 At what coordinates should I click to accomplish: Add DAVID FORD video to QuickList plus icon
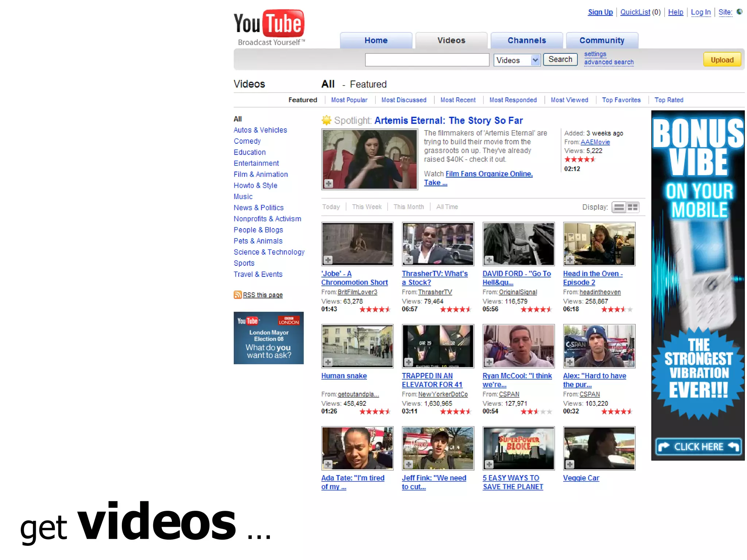coord(489,260)
